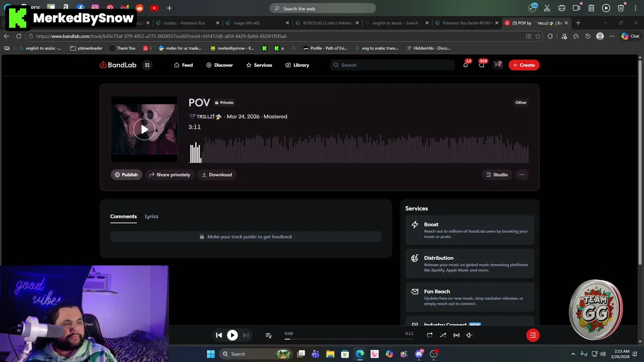Screen dimensions: 644x362
Task: Switch to the Comments tab
Action: click(x=123, y=216)
